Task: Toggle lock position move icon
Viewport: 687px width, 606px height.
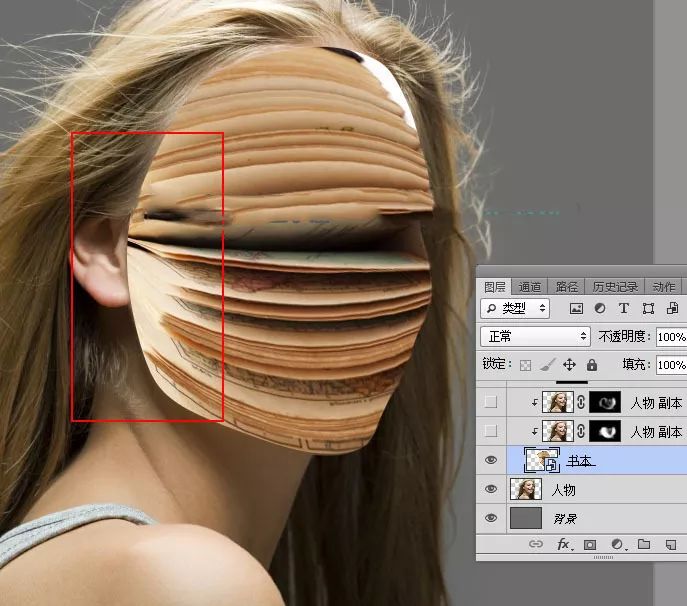Action: coord(569,365)
